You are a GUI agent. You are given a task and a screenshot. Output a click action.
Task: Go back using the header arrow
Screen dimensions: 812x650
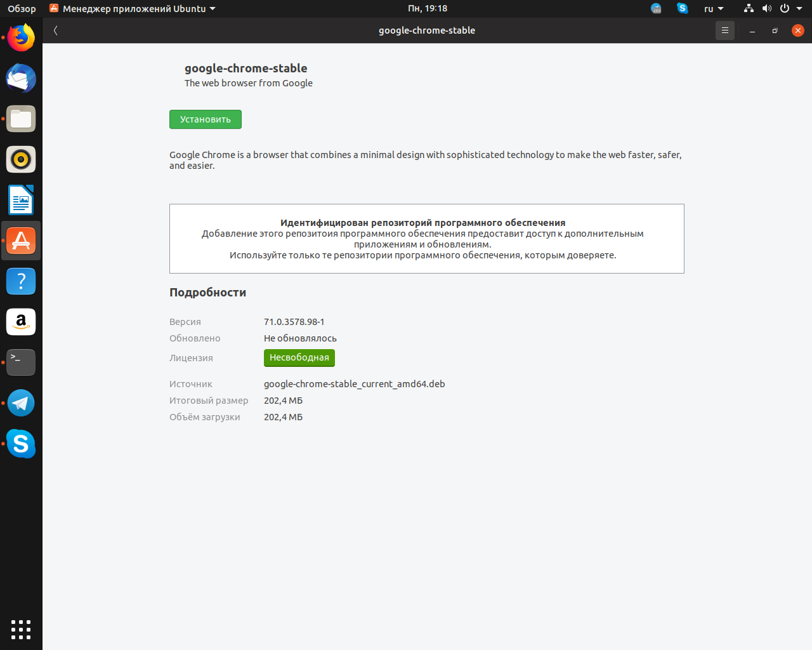(56, 30)
